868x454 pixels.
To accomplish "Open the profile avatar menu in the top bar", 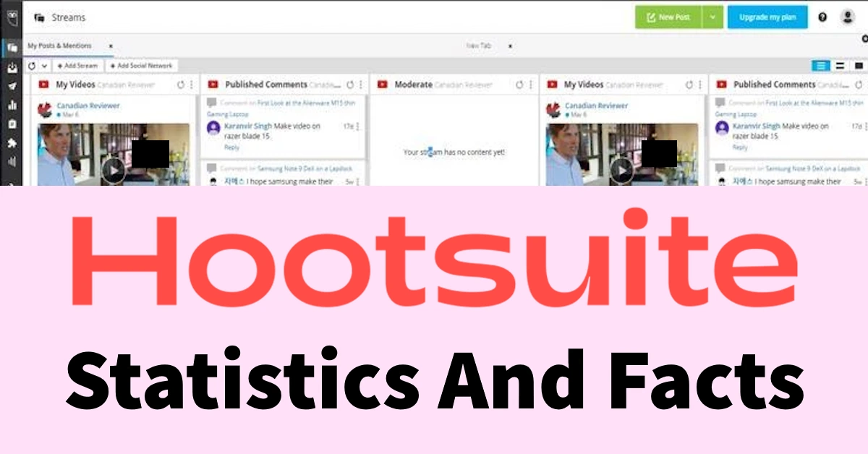I will 848,17.
